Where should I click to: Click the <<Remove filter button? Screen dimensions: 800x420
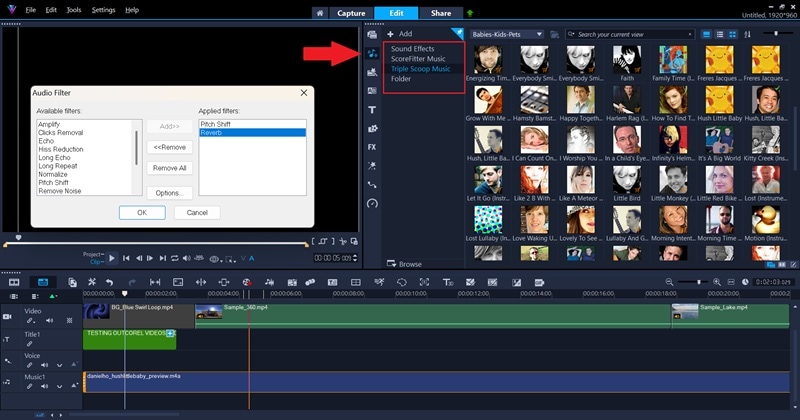click(x=169, y=147)
